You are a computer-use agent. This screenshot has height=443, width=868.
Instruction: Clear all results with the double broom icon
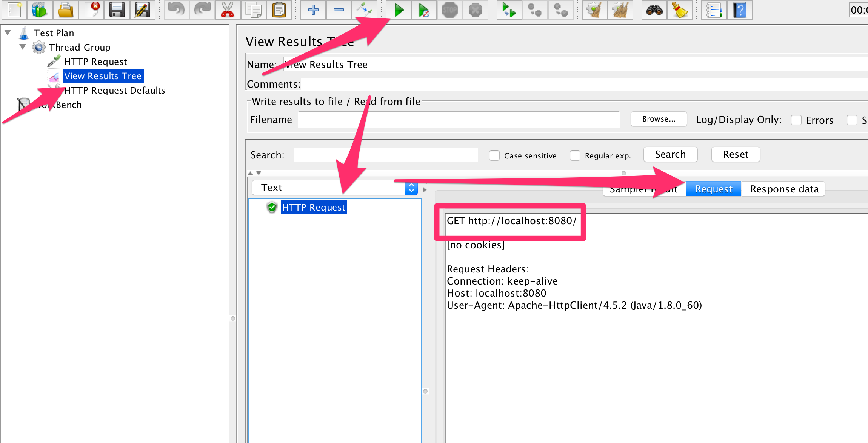[x=620, y=10]
